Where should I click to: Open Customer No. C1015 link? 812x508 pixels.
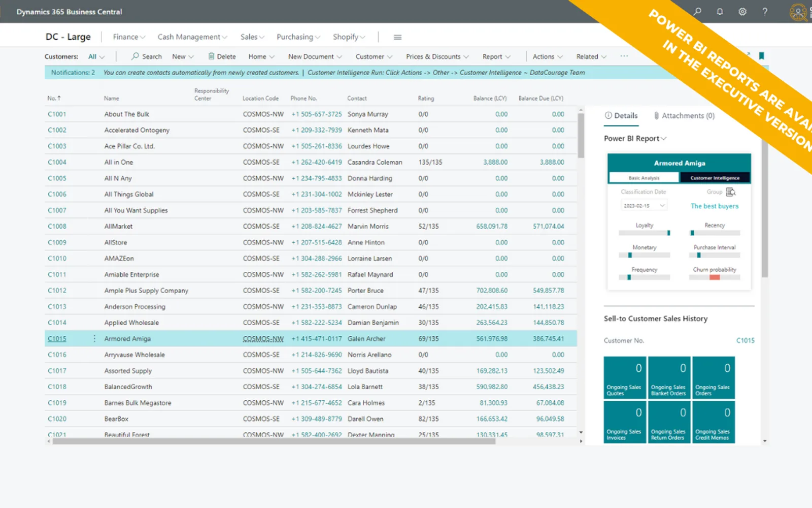coord(745,340)
